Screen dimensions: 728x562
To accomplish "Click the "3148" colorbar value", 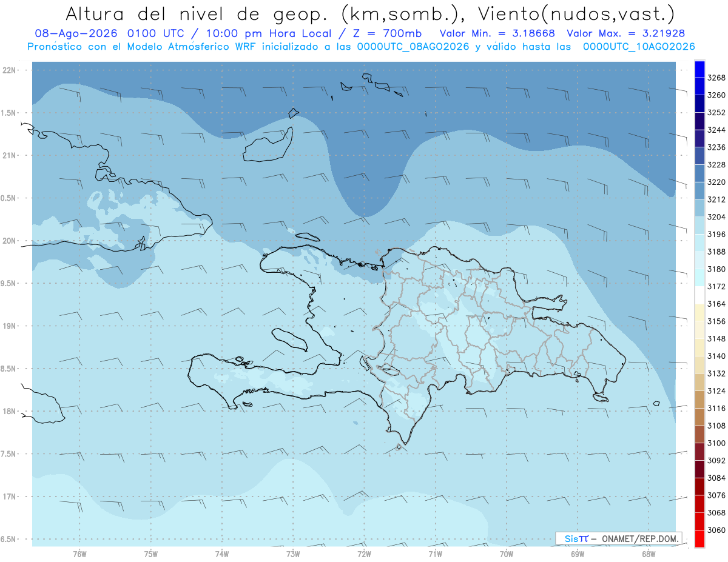I will click(x=716, y=338).
